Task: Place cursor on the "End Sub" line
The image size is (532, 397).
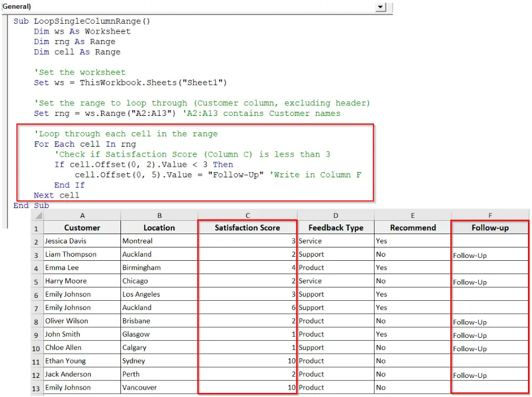Action: [x=31, y=206]
